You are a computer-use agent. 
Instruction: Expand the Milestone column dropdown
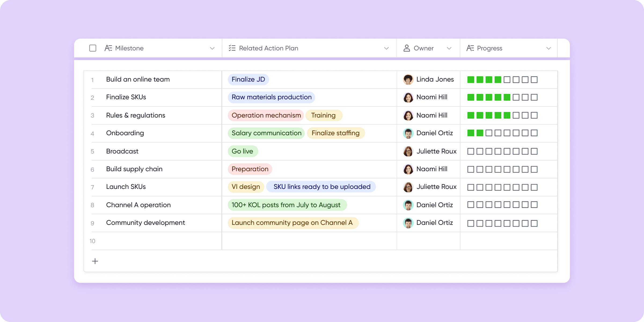(x=213, y=48)
